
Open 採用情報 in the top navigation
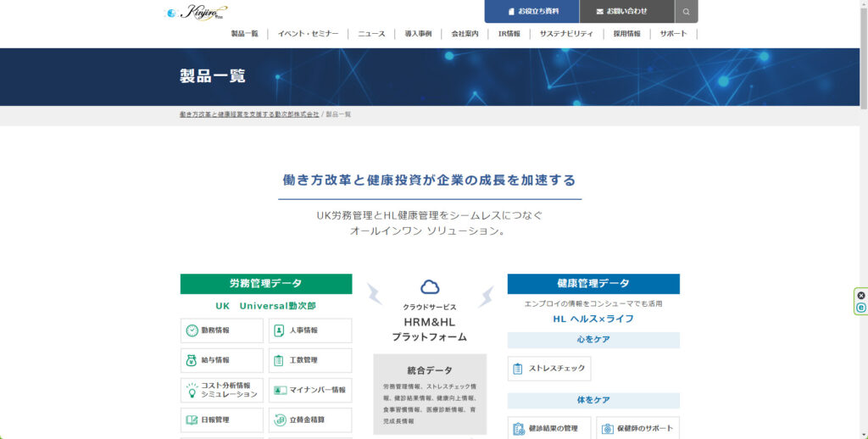click(x=626, y=34)
